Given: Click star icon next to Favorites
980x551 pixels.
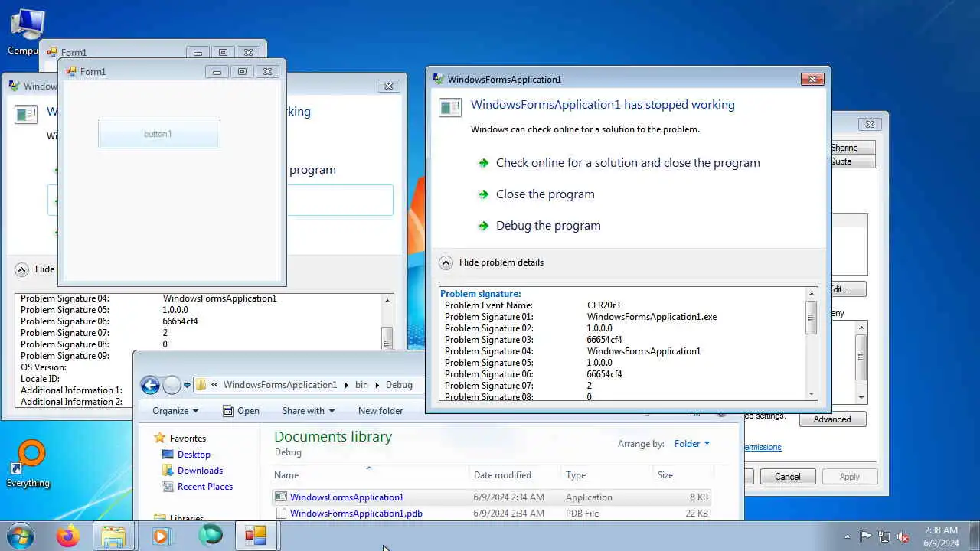Looking at the screenshot, I should (x=159, y=439).
